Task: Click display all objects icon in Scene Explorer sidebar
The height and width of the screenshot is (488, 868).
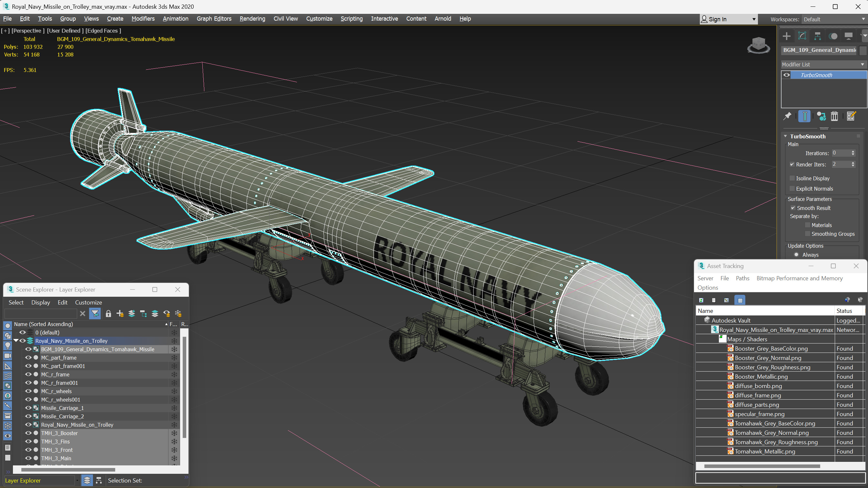Action: 8,326
